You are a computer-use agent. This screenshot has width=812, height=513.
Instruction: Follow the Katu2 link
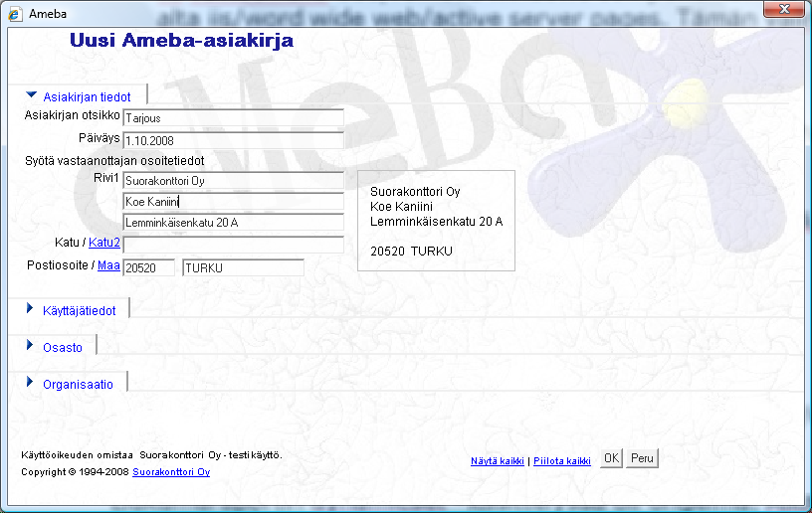tap(104, 242)
